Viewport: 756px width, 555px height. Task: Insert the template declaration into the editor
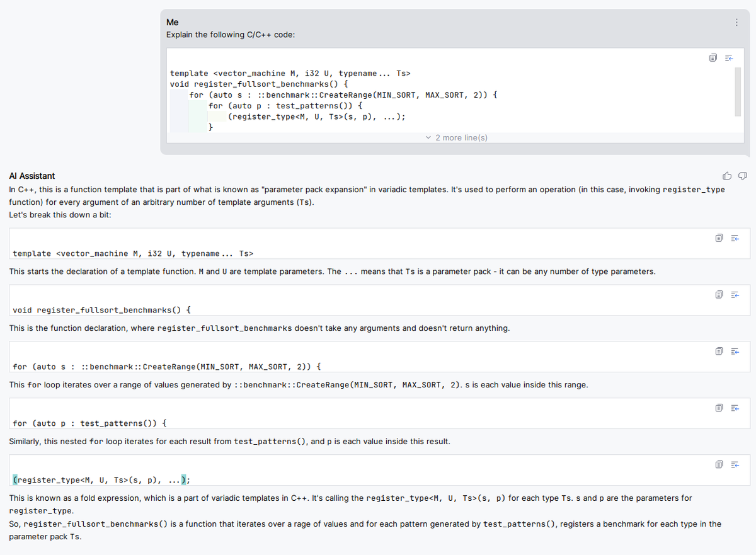(x=735, y=237)
